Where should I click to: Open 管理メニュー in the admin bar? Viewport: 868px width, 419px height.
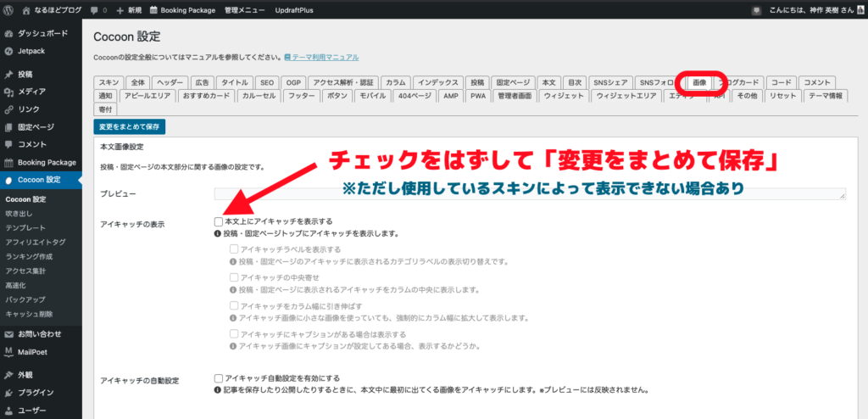click(245, 10)
